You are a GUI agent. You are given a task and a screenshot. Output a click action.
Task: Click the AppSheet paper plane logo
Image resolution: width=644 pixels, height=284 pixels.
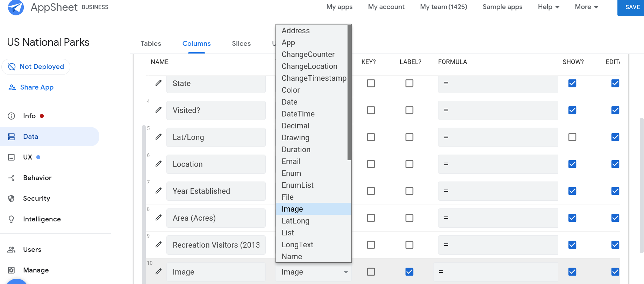coord(16,7)
